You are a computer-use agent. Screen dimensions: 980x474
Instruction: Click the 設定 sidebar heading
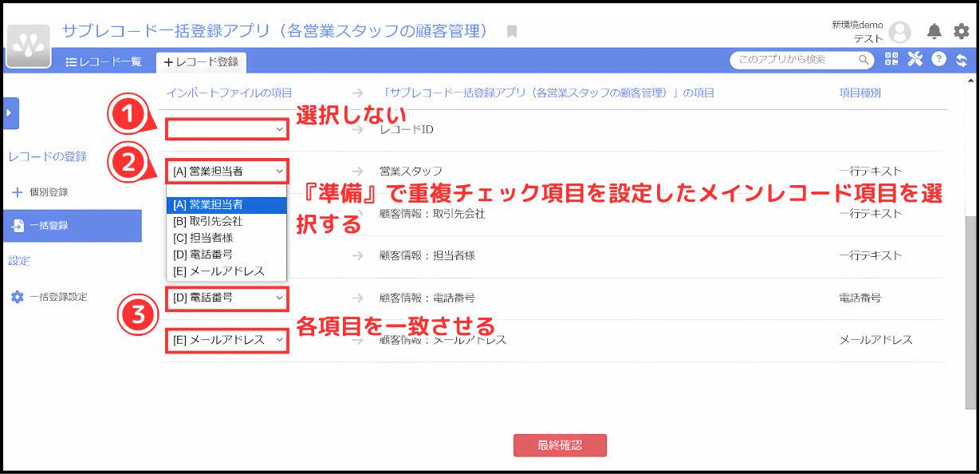click(x=19, y=261)
